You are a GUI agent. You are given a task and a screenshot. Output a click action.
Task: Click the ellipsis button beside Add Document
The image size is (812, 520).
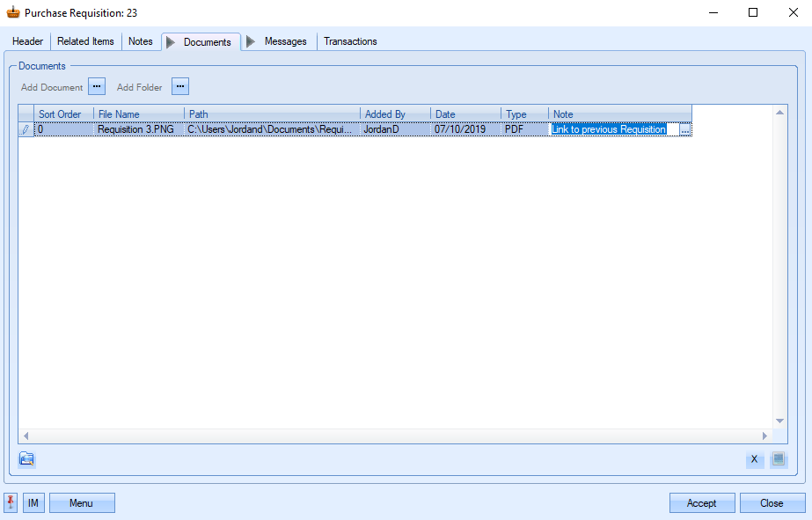tap(97, 86)
